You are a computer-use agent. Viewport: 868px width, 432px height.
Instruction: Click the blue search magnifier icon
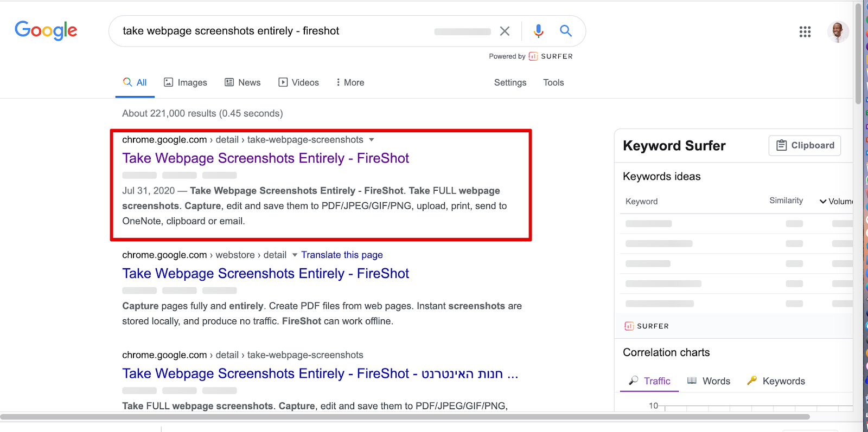[x=566, y=31]
